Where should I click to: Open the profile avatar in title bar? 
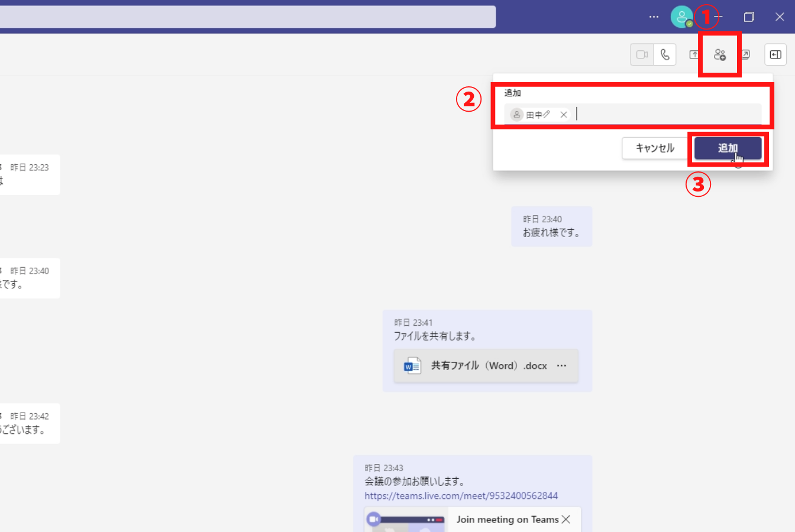[681, 17]
